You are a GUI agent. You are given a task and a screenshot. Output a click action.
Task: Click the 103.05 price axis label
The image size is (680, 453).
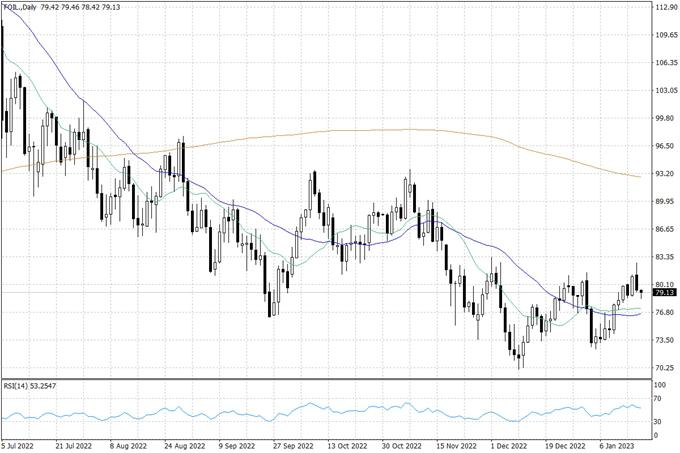[665, 91]
